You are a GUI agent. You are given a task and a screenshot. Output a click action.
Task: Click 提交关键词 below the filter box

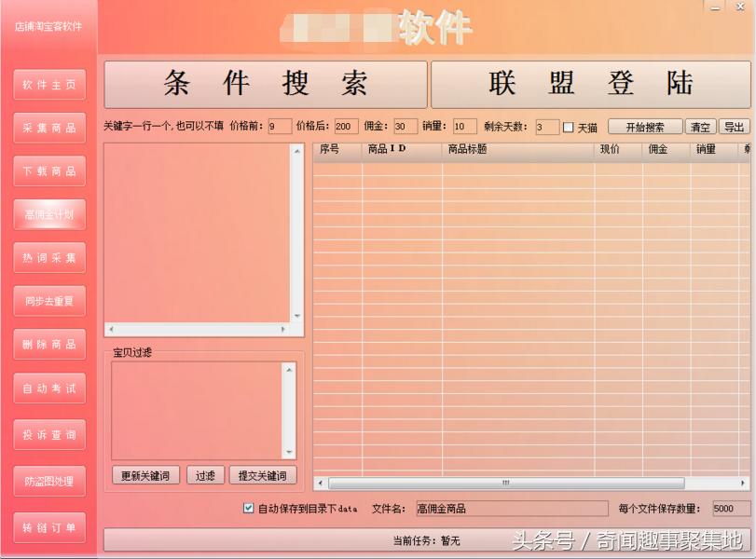tap(264, 474)
